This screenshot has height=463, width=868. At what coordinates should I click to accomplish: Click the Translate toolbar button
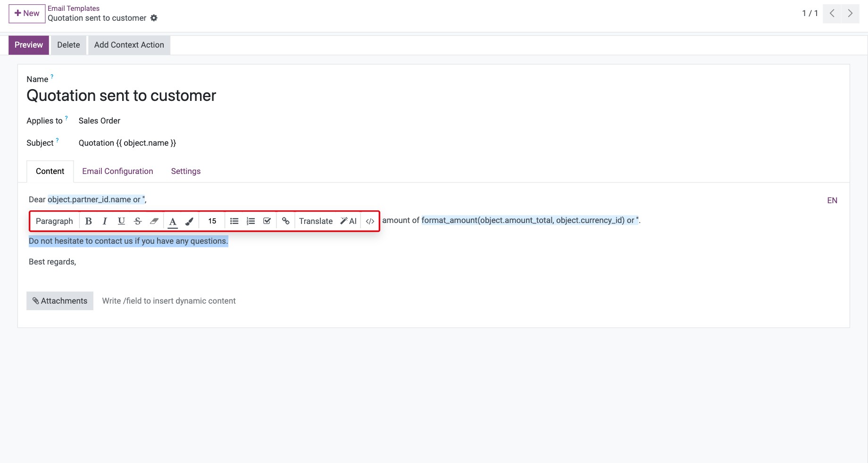[x=316, y=221]
